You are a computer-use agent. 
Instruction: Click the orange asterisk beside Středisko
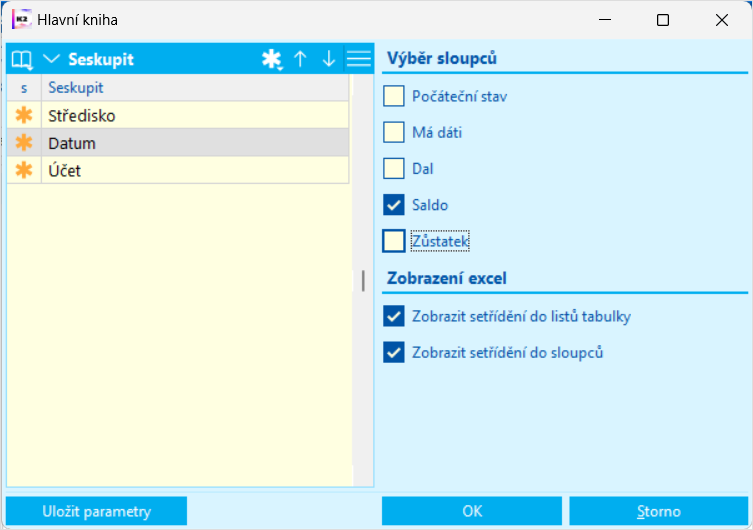click(x=23, y=116)
